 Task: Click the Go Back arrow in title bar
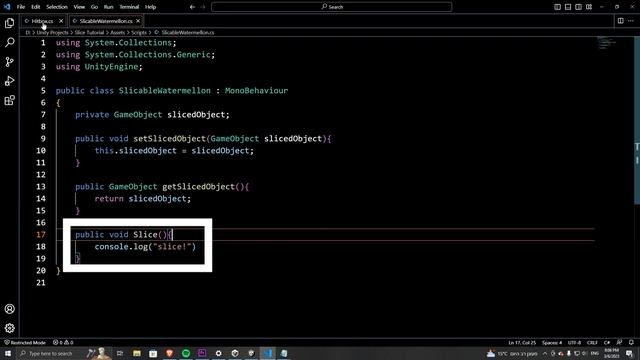click(192, 7)
